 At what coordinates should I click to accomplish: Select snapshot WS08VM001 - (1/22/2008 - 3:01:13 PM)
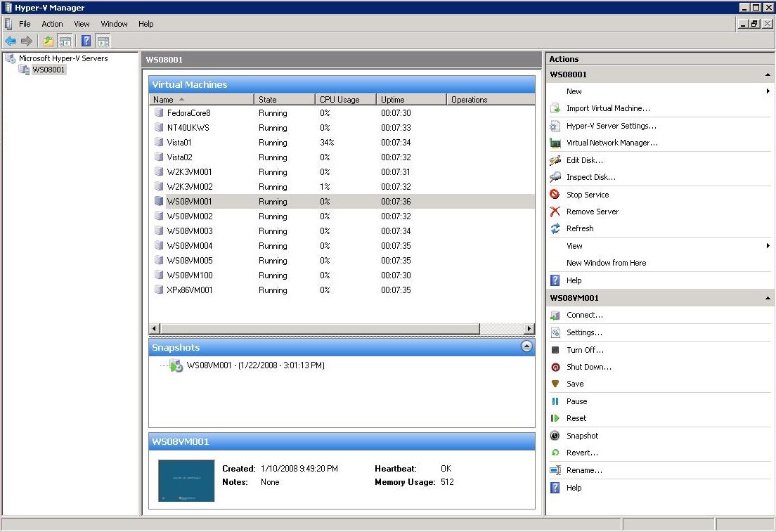click(x=255, y=365)
